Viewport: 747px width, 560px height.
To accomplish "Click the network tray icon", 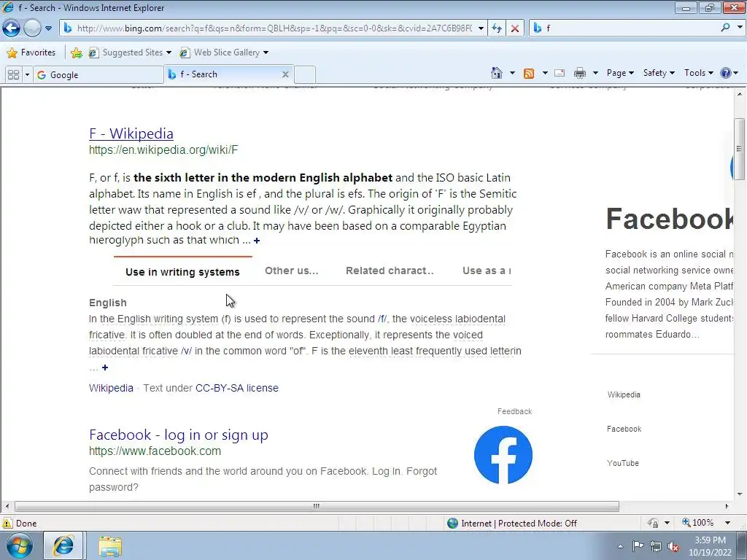I will point(656,546).
